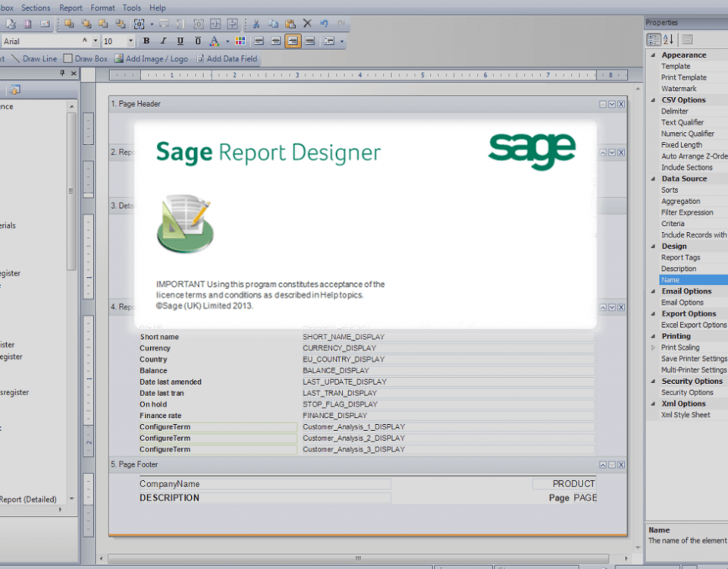
Task: Select the Name property row
Action: pyautogui.click(x=693, y=280)
